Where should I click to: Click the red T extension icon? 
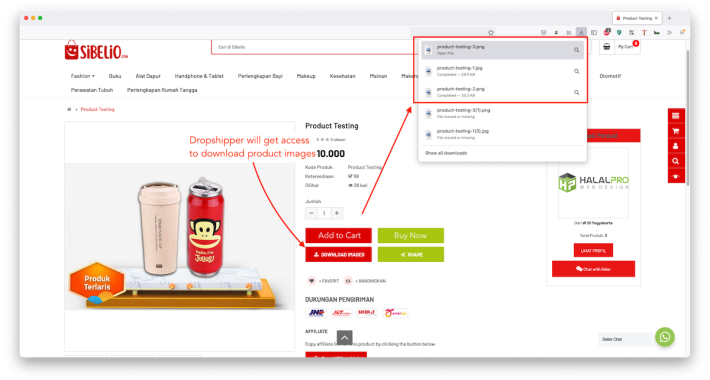[x=644, y=33]
